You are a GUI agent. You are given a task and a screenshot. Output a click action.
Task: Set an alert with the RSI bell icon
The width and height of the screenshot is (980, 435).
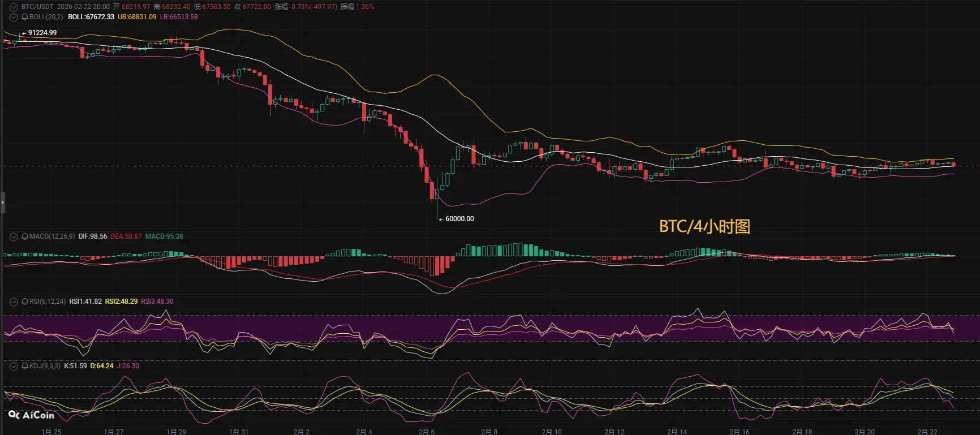click(x=25, y=302)
